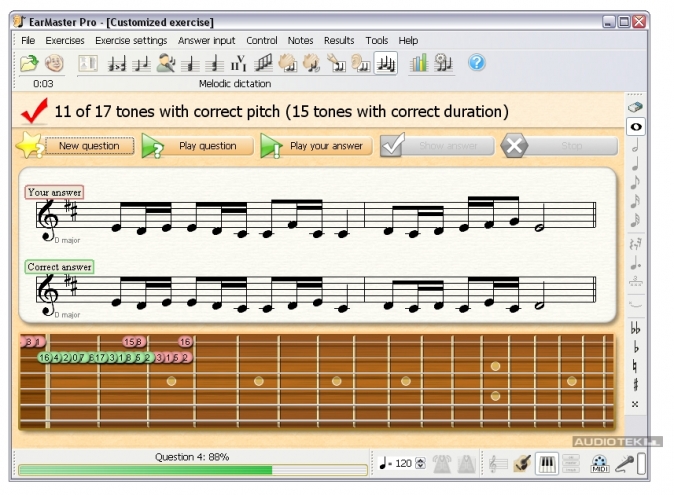Open the Answer input menu
This screenshot has height=495, width=674.
(206, 40)
